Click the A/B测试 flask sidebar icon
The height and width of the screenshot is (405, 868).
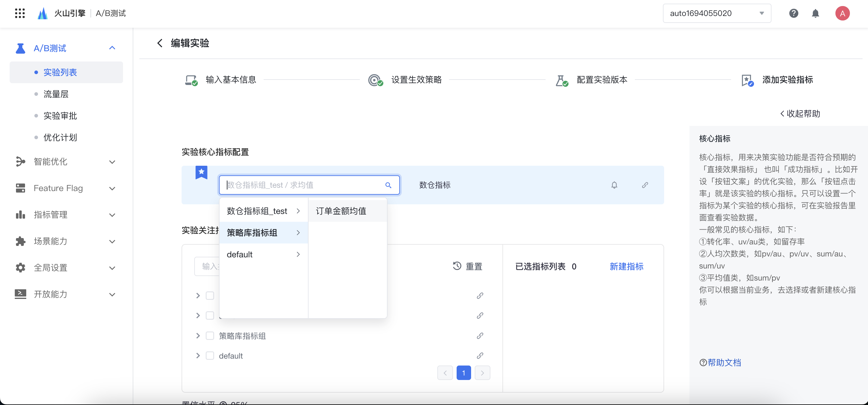coord(20,49)
